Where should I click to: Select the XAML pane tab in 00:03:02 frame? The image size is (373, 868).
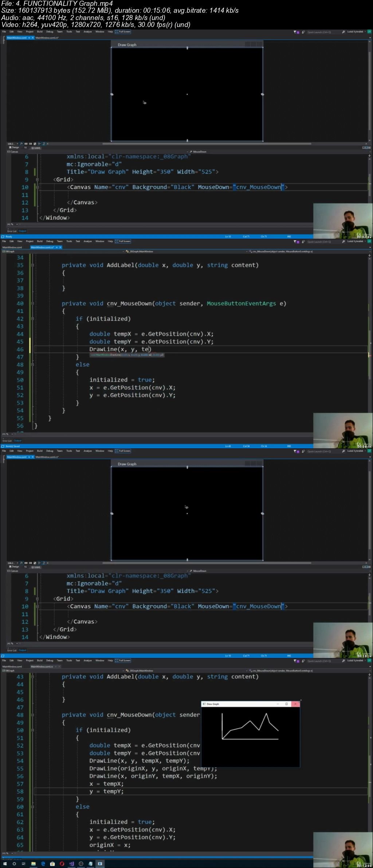point(36,148)
